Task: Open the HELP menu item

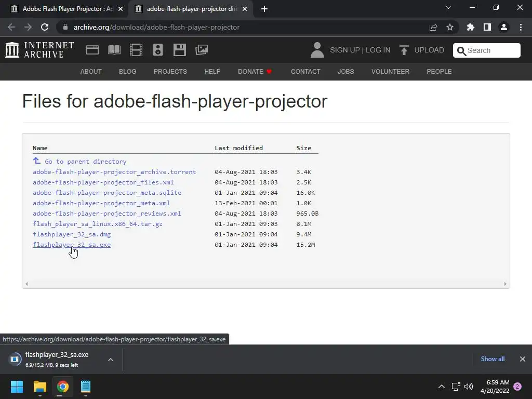Action: click(x=212, y=72)
